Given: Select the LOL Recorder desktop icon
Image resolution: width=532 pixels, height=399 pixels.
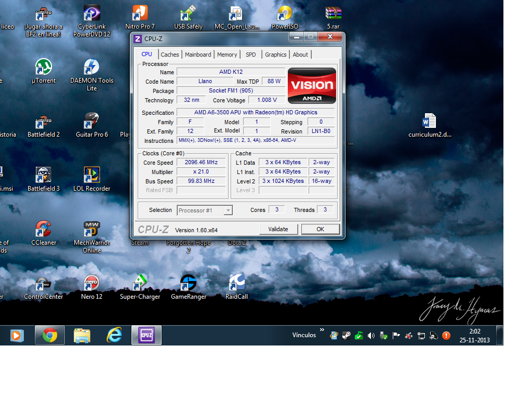Looking at the screenshot, I should point(91,179).
